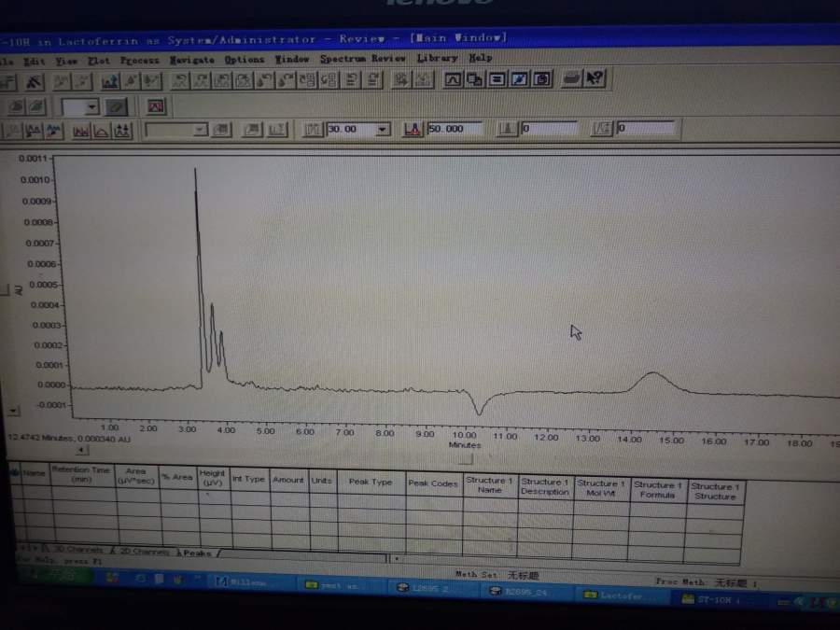Click the Structure 1 Formula column header

(x=657, y=489)
